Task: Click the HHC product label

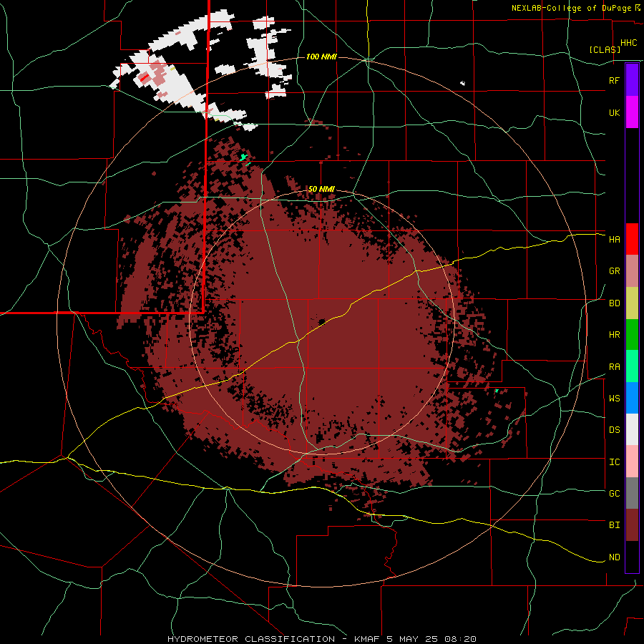Action: (629, 43)
